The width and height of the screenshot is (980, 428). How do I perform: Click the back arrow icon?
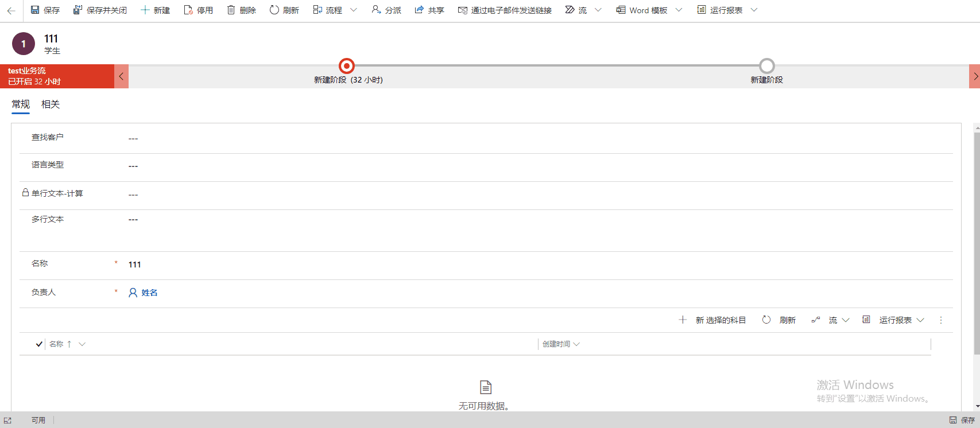click(11, 10)
